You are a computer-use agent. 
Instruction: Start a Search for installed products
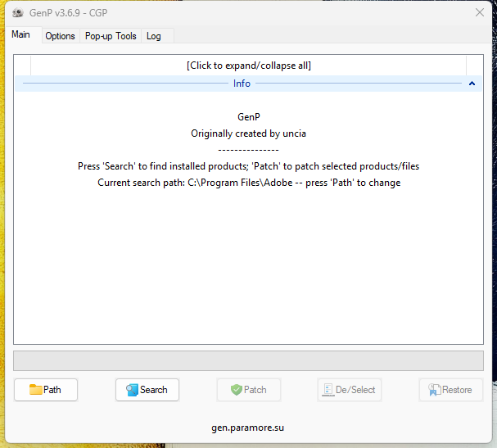click(147, 390)
